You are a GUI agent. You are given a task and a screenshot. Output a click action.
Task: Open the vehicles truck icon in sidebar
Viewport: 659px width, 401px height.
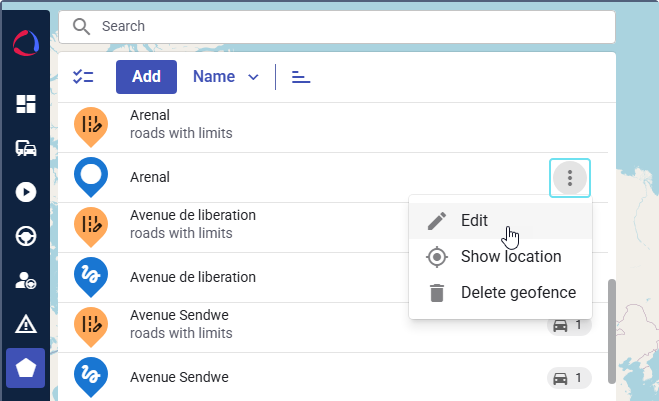point(26,148)
